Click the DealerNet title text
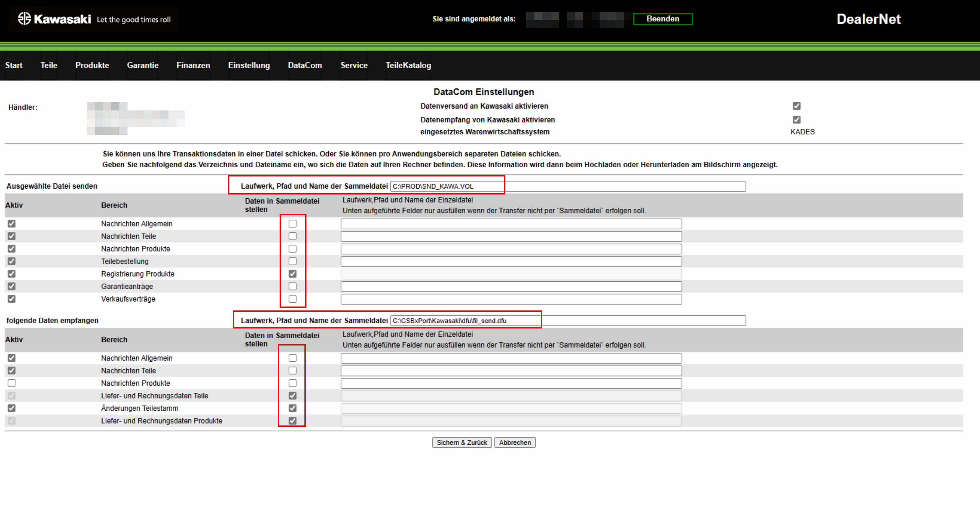This screenshot has width=980, height=532. [868, 19]
